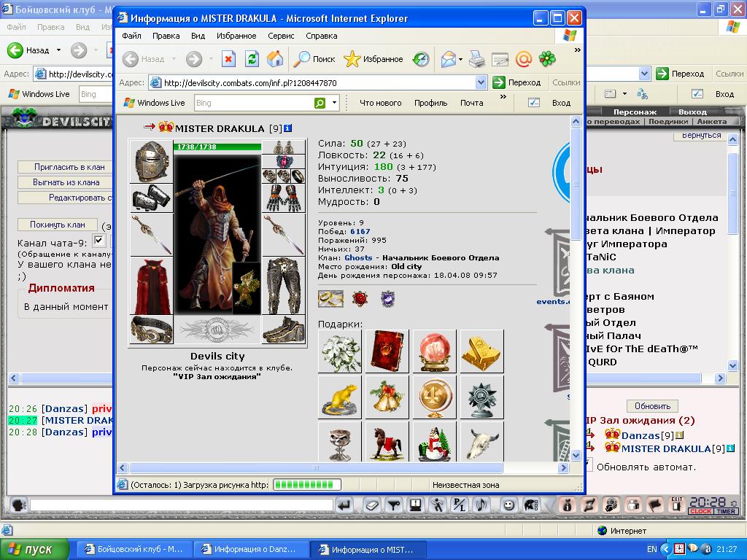Expand the Windows Live toolbar chevron
The image size is (747, 560).
[503, 97]
